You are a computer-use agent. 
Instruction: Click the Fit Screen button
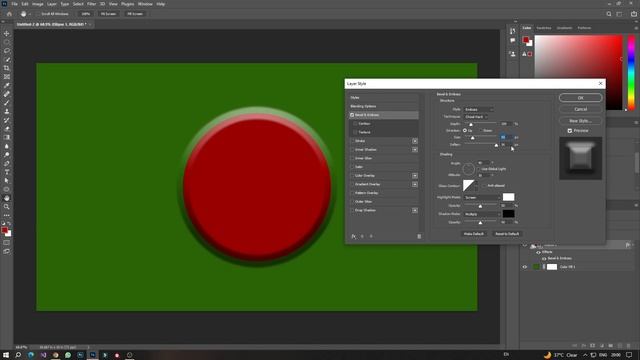(x=108, y=14)
